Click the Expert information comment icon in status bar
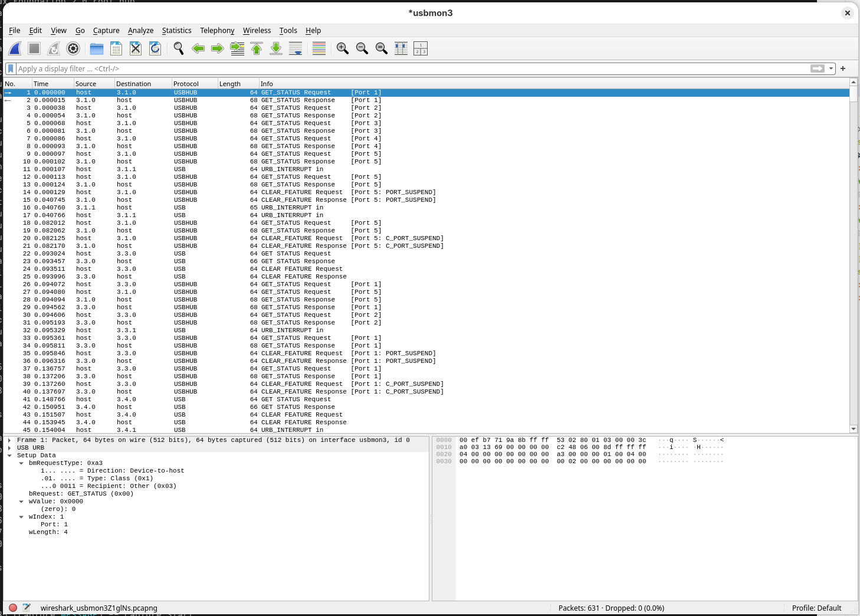 click(27, 608)
